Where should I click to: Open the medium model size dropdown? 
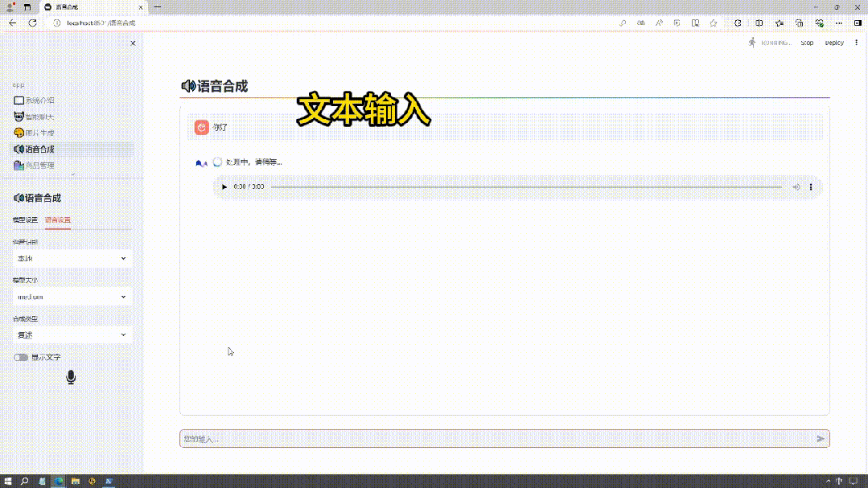[x=72, y=297]
